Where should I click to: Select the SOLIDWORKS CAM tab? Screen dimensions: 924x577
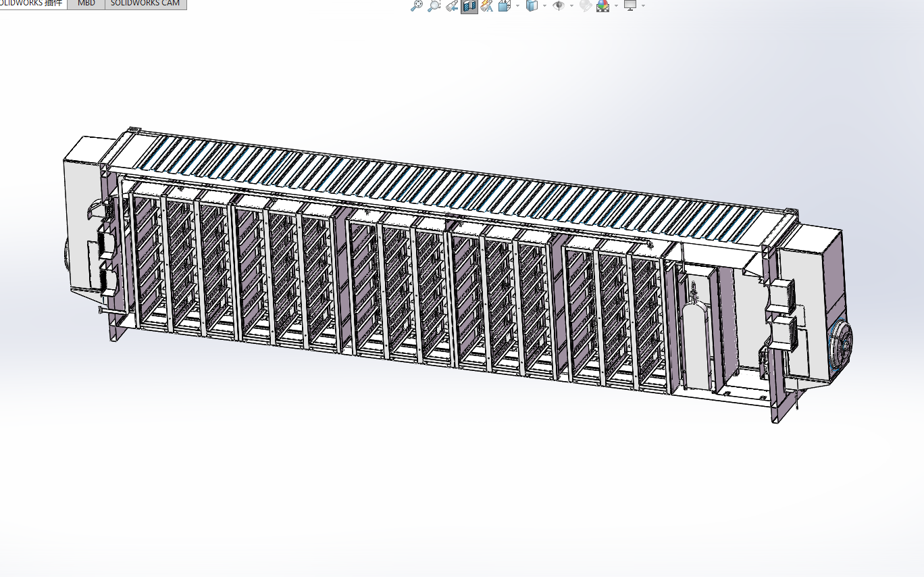(146, 4)
